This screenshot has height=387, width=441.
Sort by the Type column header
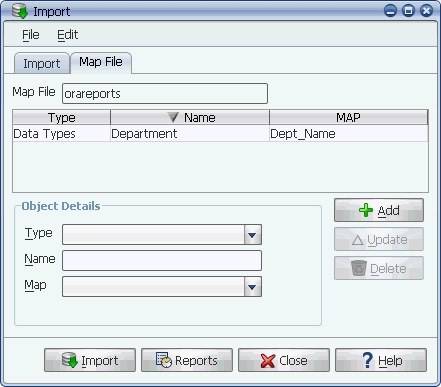(x=61, y=117)
